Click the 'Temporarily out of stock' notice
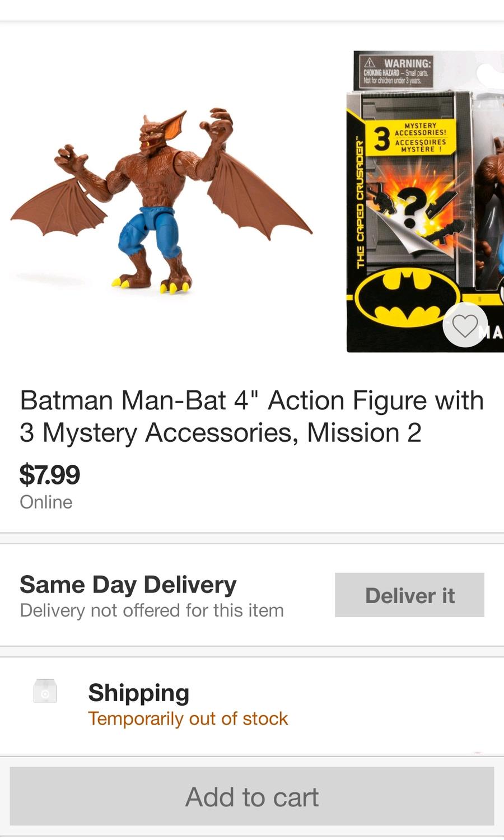 pos(188,718)
